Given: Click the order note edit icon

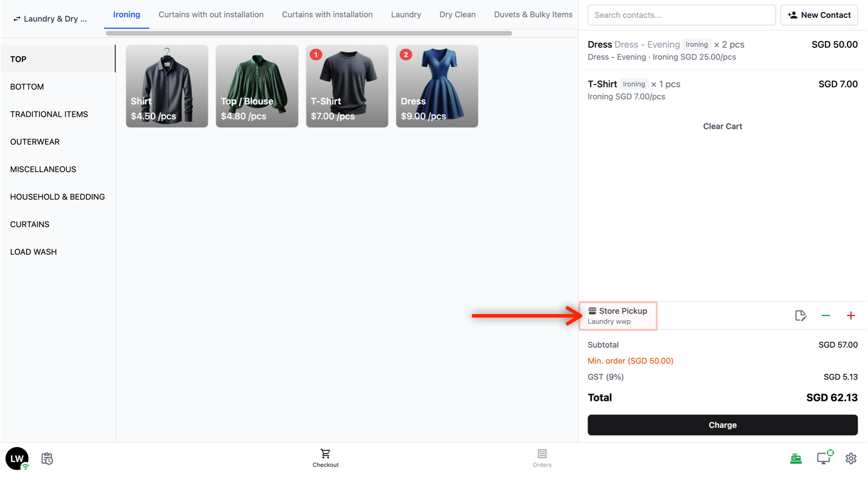Looking at the screenshot, I should [x=800, y=315].
